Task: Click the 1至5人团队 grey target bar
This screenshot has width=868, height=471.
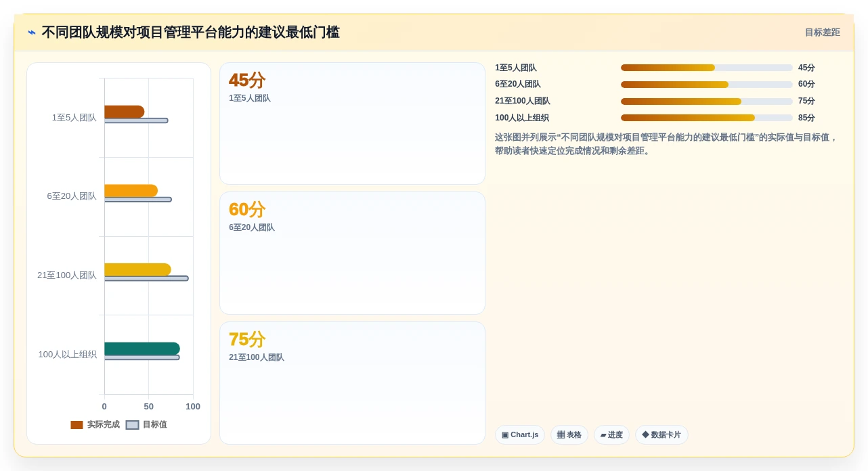Action: pyautogui.click(x=136, y=120)
